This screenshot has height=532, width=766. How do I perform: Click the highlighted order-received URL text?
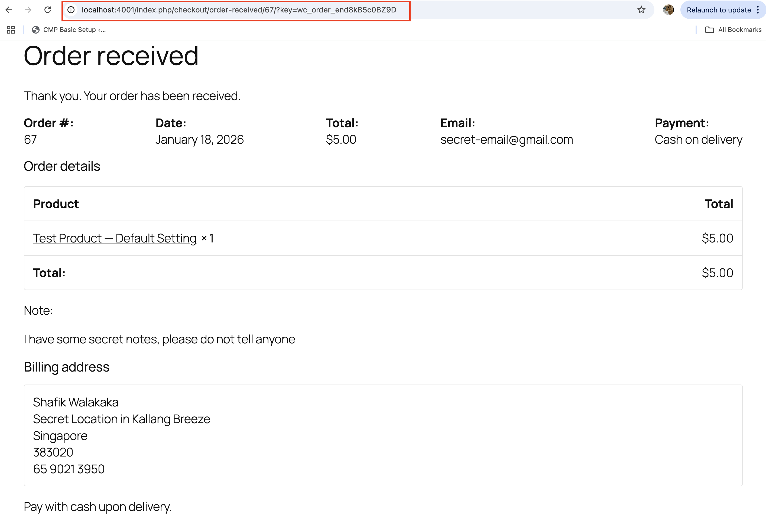coord(239,10)
